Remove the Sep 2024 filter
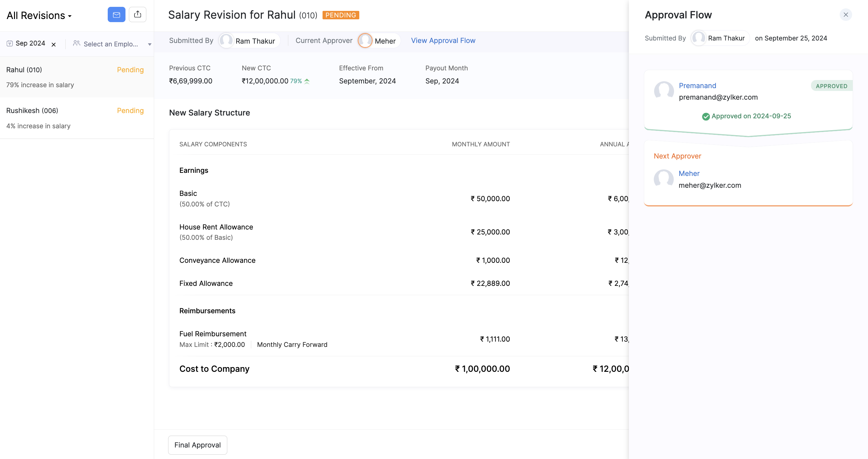Screen dimensions: 868x459 pyautogui.click(x=54, y=44)
